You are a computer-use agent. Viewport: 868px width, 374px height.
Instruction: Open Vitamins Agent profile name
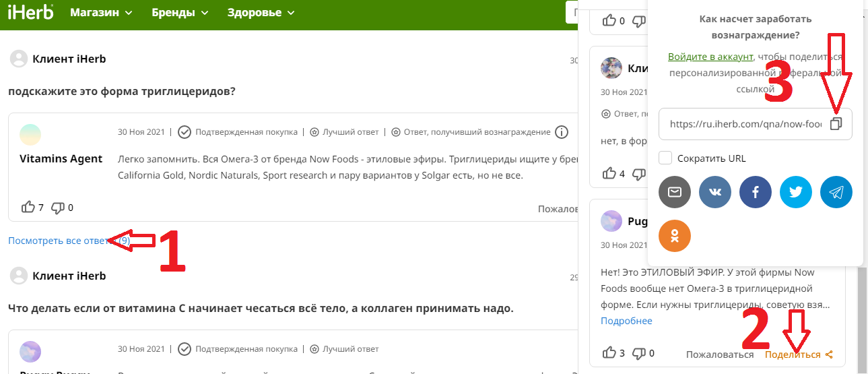coord(61,159)
